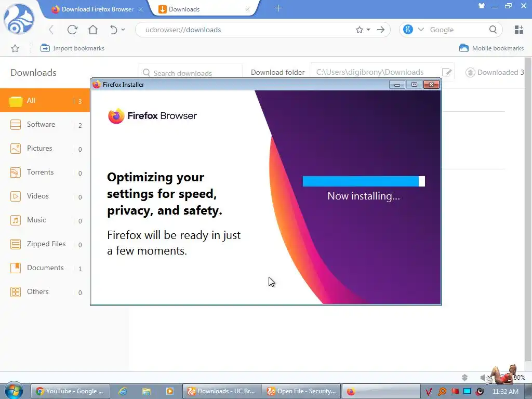Switch to YouTube - Google Chrome taskbar item
Image resolution: width=532 pixels, height=399 pixels.
pos(70,391)
